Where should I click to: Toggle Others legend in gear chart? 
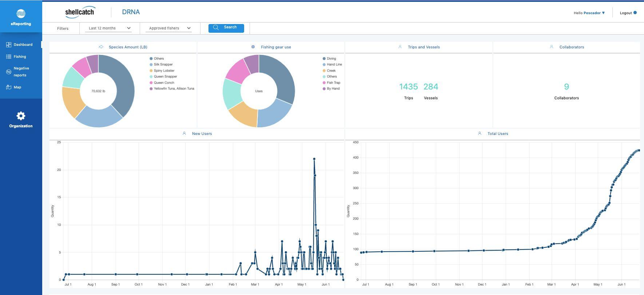(330, 76)
